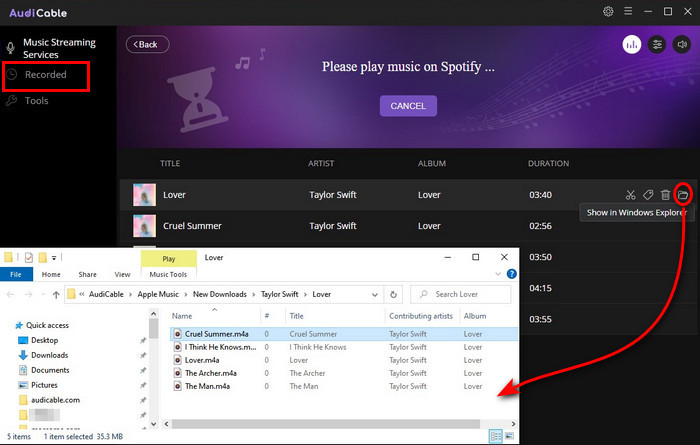Delete the Lover track via trash icon
This screenshot has width=700, height=445.
pyautogui.click(x=665, y=195)
